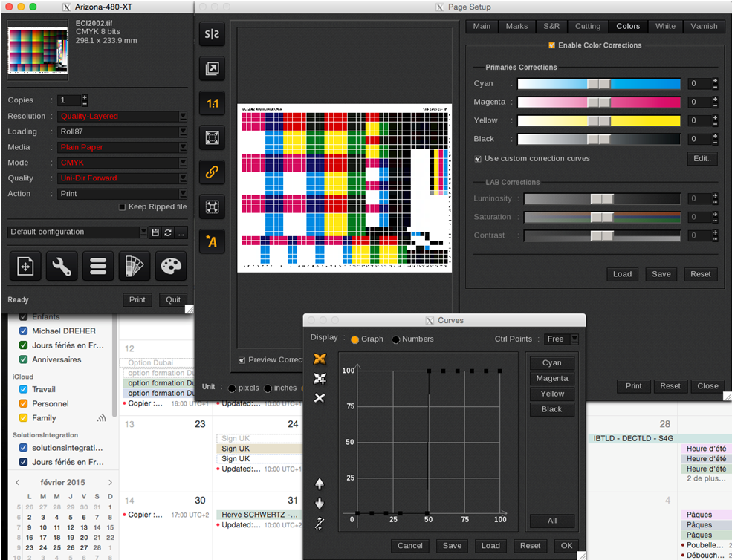The image size is (732, 560).
Task: Select the Magenta channel button in Curves
Action: tap(551, 378)
